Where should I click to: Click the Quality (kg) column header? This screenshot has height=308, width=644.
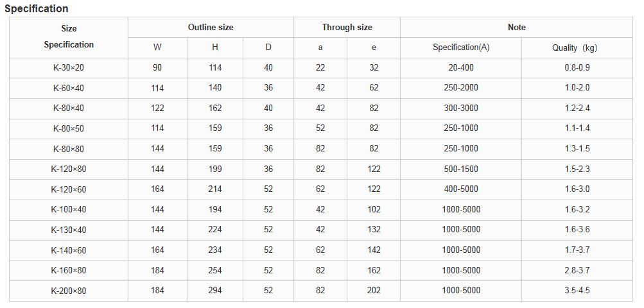coord(575,48)
